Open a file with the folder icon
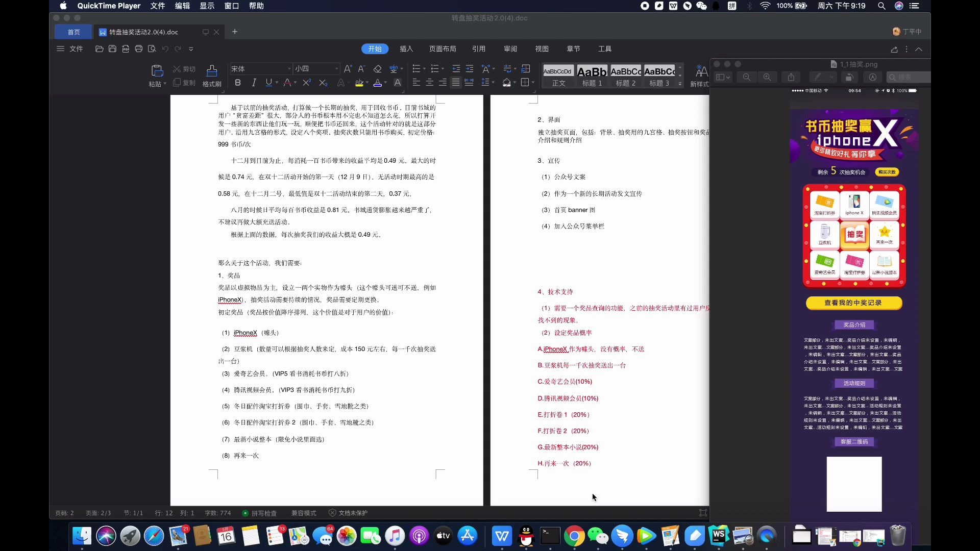The image size is (980, 551). (99, 49)
